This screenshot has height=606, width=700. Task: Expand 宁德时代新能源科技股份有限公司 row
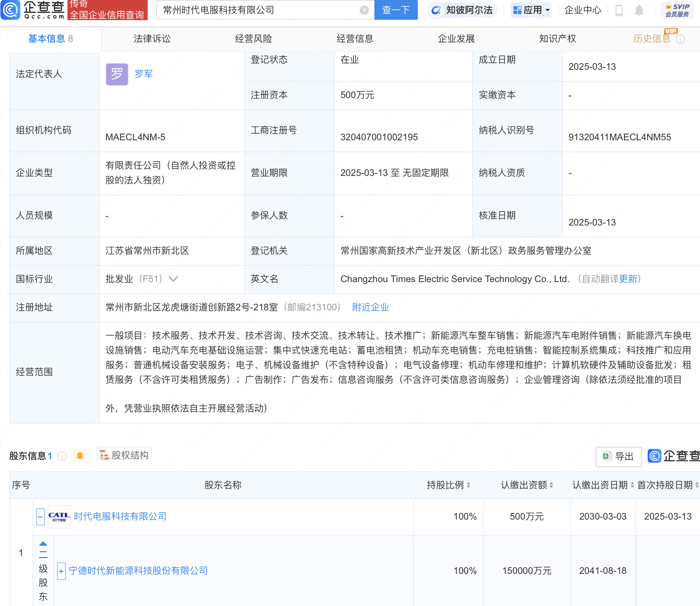[x=61, y=571]
